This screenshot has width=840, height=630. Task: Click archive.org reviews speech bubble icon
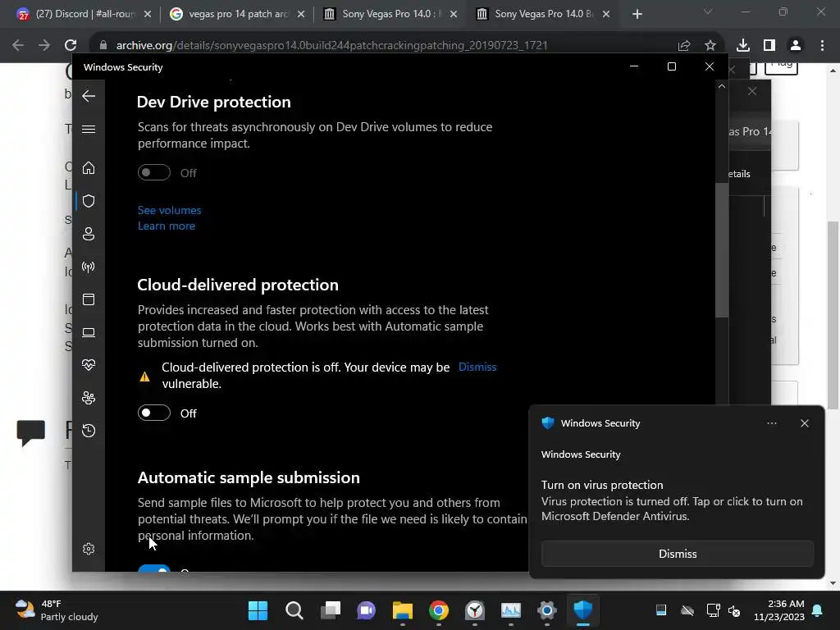click(x=31, y=433)
